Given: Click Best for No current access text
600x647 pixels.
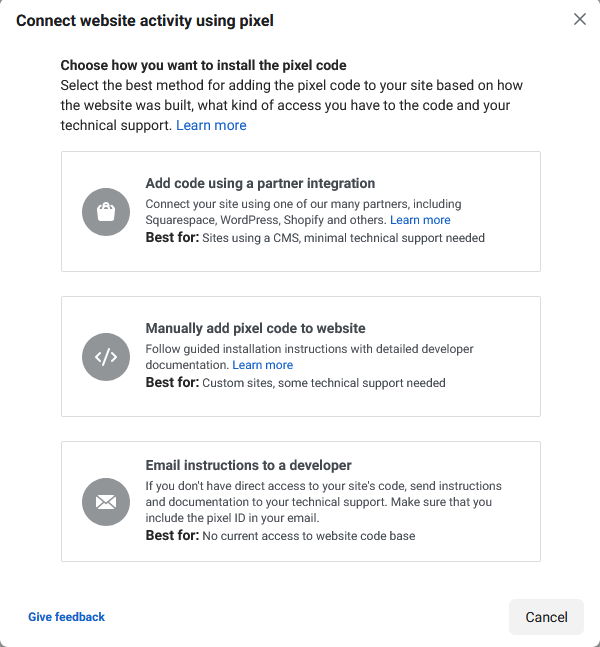Looking at the screenshot, I should 281,536.
